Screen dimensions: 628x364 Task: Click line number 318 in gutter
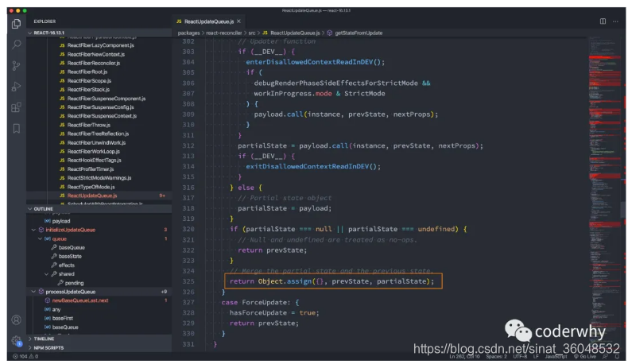coord(188,208)
